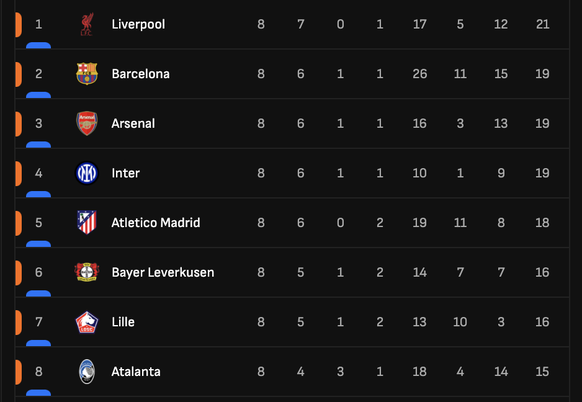Screen dimensions: 582x402
Task: Open the Barcelona team name link
Action: pyautogui.click(x=141, y=74)
